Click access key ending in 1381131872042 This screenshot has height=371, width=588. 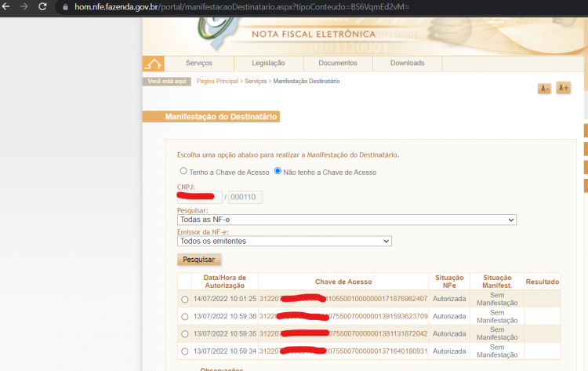click(343, 334)
